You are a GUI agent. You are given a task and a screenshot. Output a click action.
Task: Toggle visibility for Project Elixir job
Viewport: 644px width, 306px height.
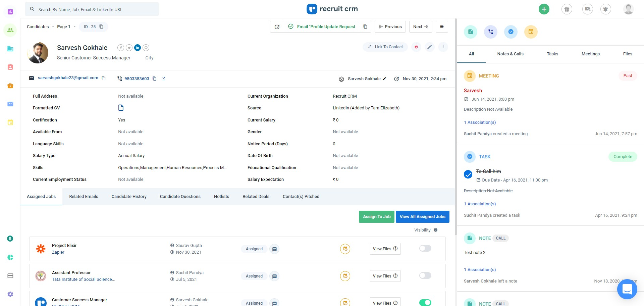pyautogui.click(x=425, y=248)
